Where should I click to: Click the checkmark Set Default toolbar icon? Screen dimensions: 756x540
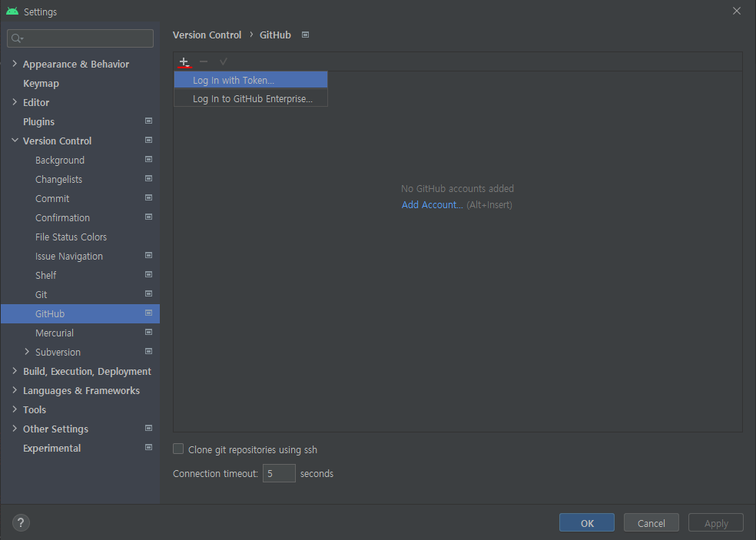click(224, 61)
